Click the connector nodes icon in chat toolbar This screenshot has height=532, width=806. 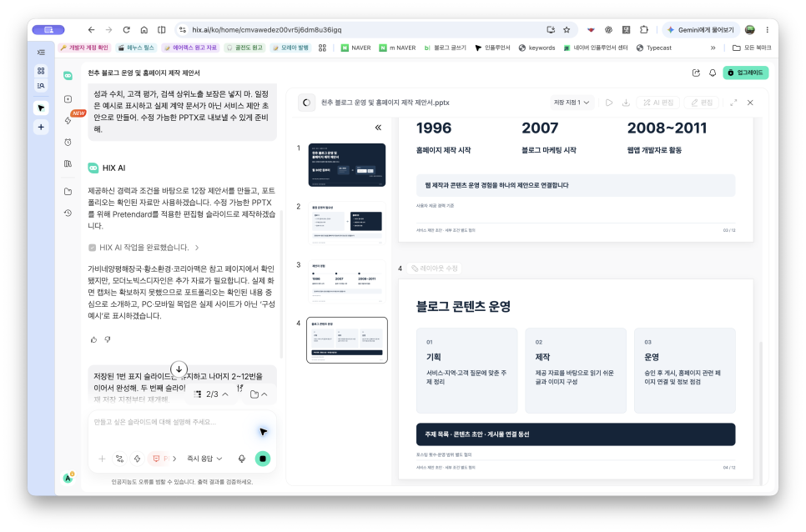click(120, 459)
